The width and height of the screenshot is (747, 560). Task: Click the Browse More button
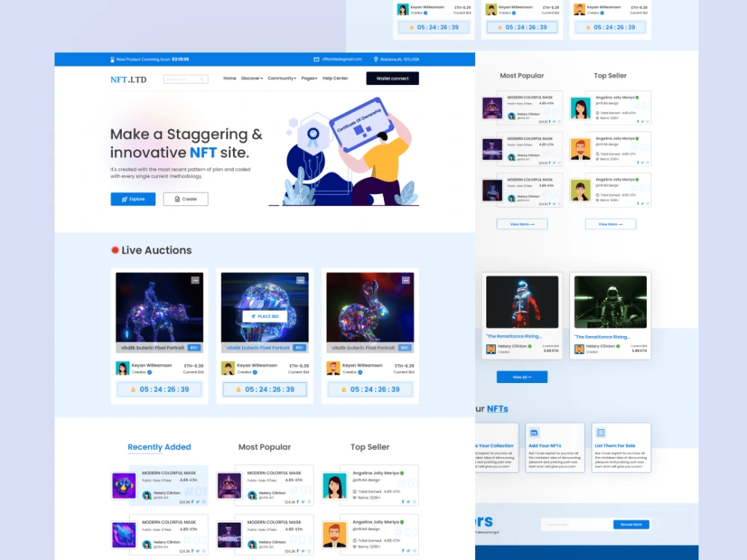(x=631, y=524)
